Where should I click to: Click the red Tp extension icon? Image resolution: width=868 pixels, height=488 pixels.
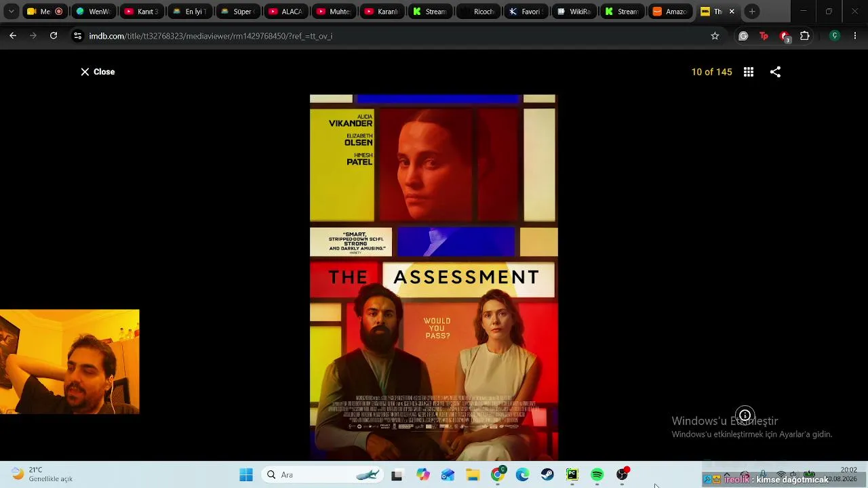pyautogui.click(x=764, y=36)
